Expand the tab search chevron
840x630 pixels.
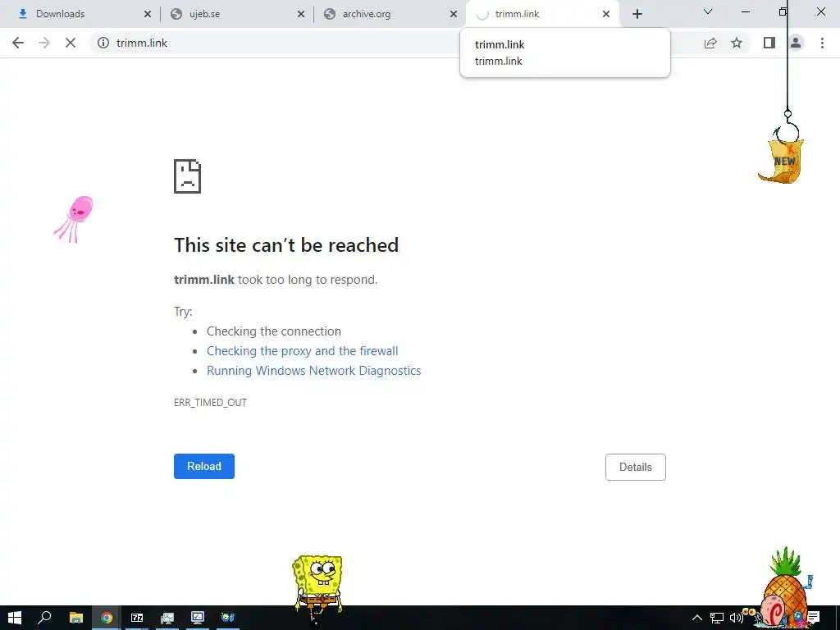pos(708,11)
